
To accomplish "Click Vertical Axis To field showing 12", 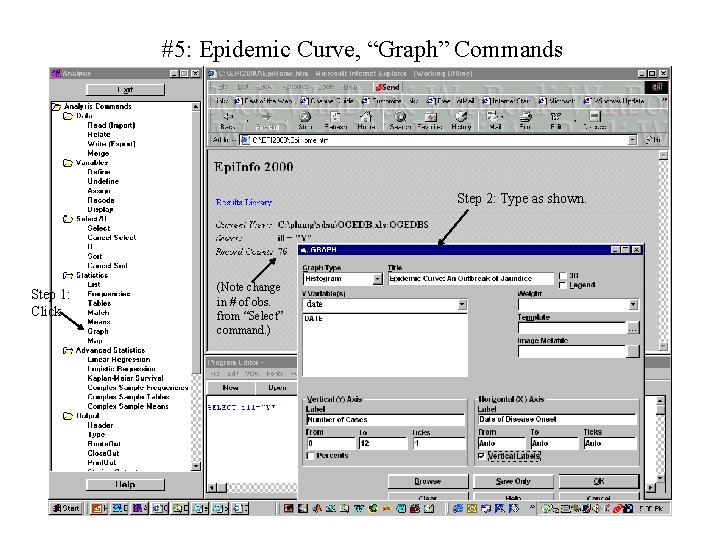I will (383, 444).
